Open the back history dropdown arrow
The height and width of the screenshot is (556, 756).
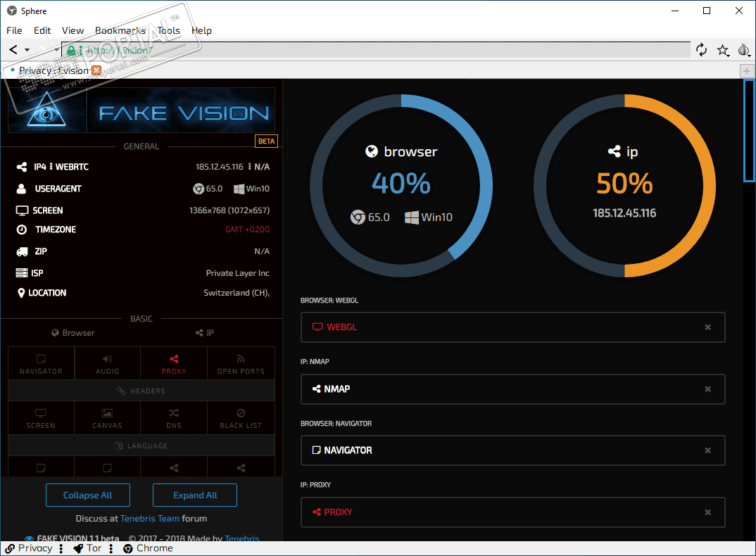click(x=27, y=50)
